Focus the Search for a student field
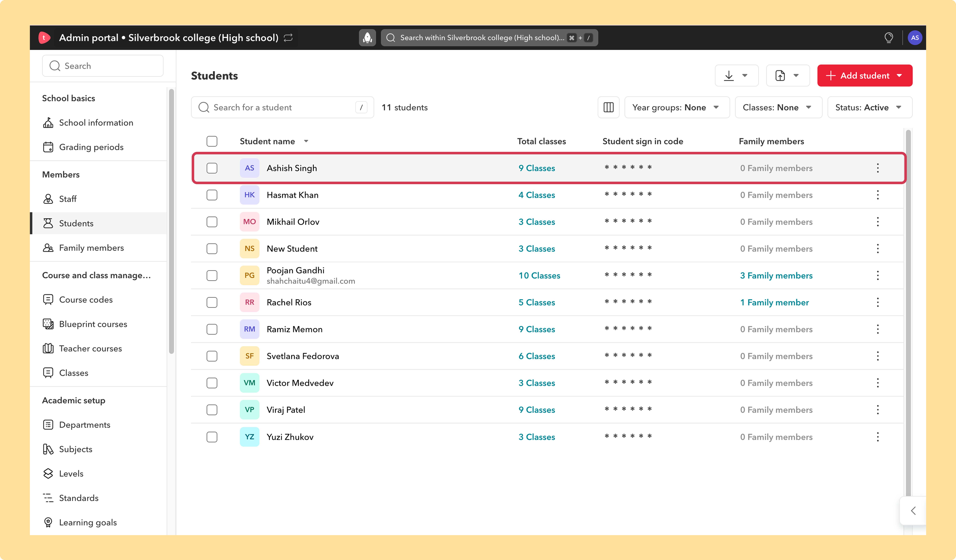Viewport: 956px width, 560px height. (282, 107)
